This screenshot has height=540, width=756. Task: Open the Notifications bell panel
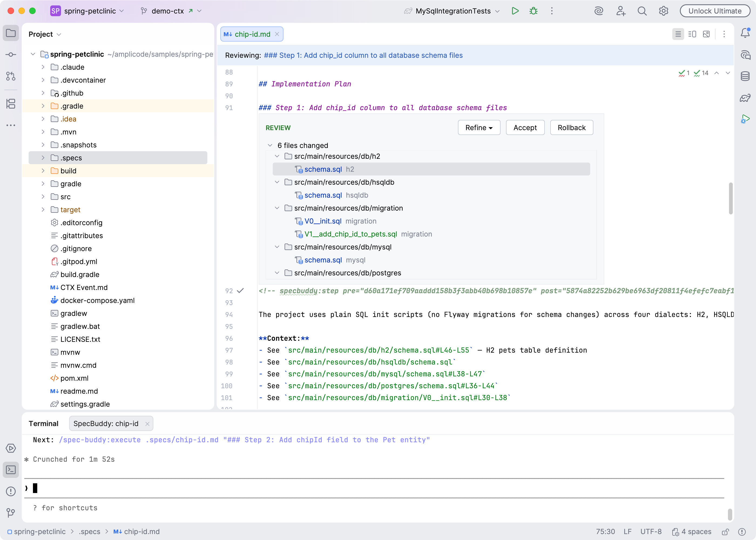[x=745, y=33]
